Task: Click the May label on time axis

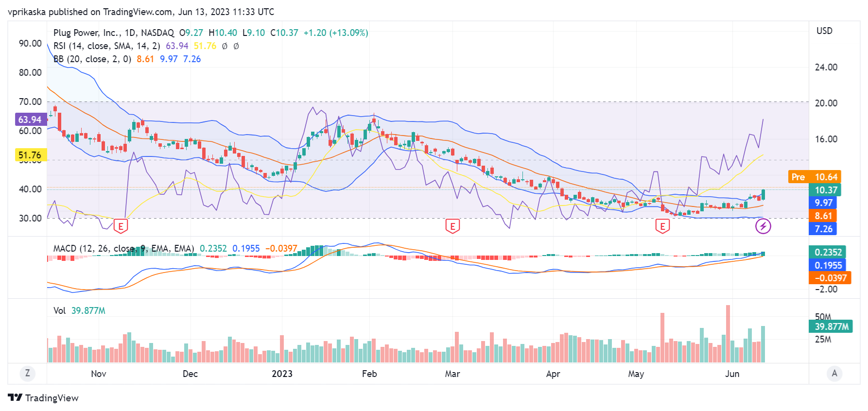Action: pyautogui.click(x=636, y=374)
